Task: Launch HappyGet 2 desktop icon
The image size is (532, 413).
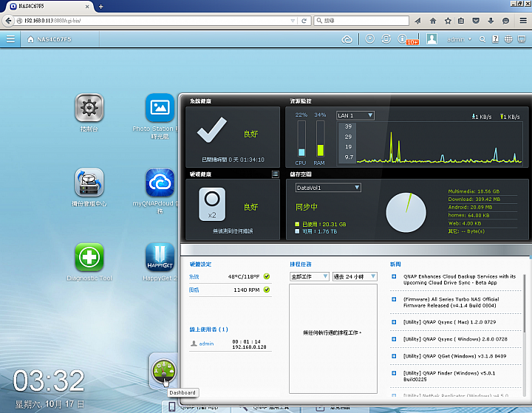Action: click(x=160, y=257)
